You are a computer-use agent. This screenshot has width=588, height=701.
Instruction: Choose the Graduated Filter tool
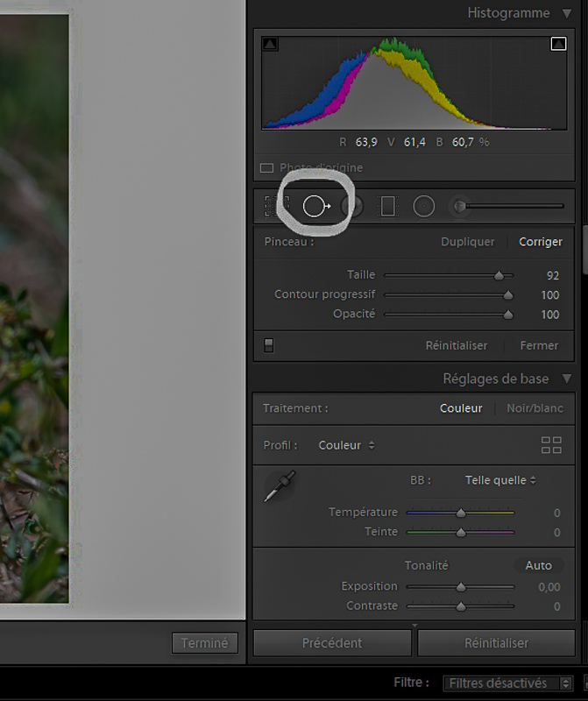click(387, 206)
